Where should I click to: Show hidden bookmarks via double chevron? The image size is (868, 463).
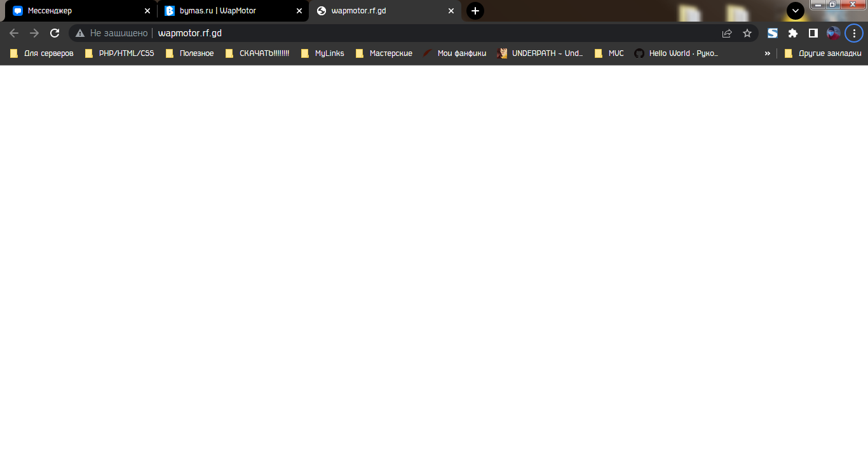coord(767,53)
